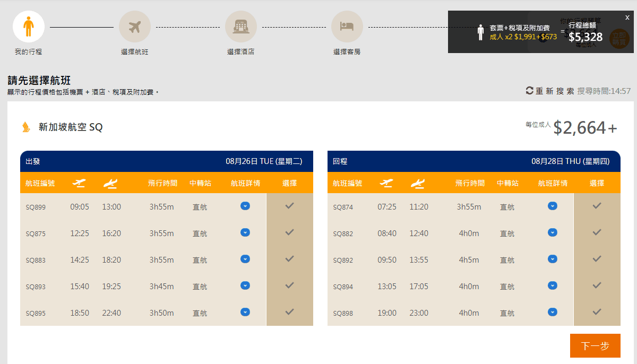Viewport: 637px width, 364px height.
Task: Select return flight SQ882 checkmark
Action: [x=597, y=232]
